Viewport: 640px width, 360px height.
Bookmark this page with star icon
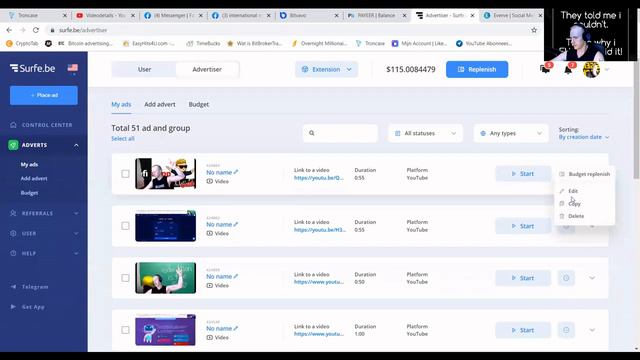[534, 30]
